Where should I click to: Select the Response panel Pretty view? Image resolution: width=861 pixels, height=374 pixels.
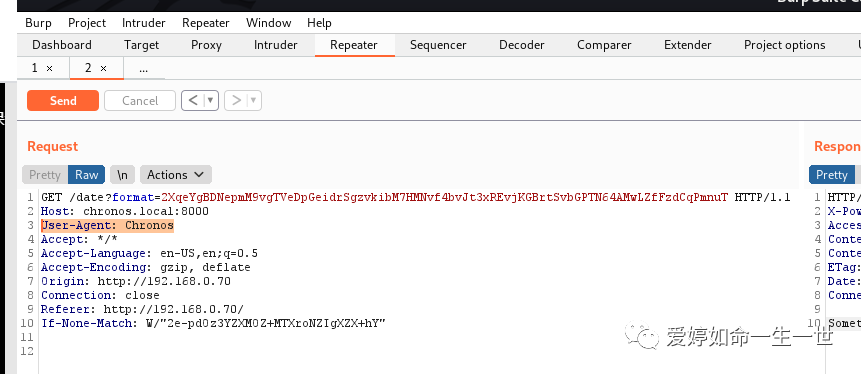832,175
